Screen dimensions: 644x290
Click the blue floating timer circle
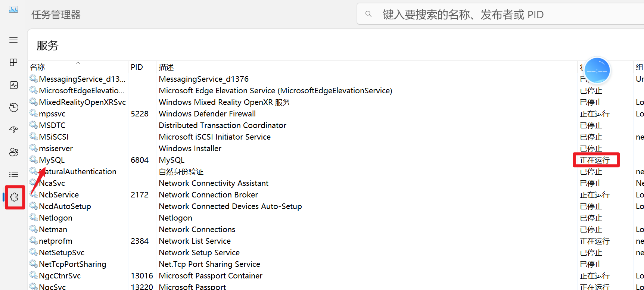[597, 71]
